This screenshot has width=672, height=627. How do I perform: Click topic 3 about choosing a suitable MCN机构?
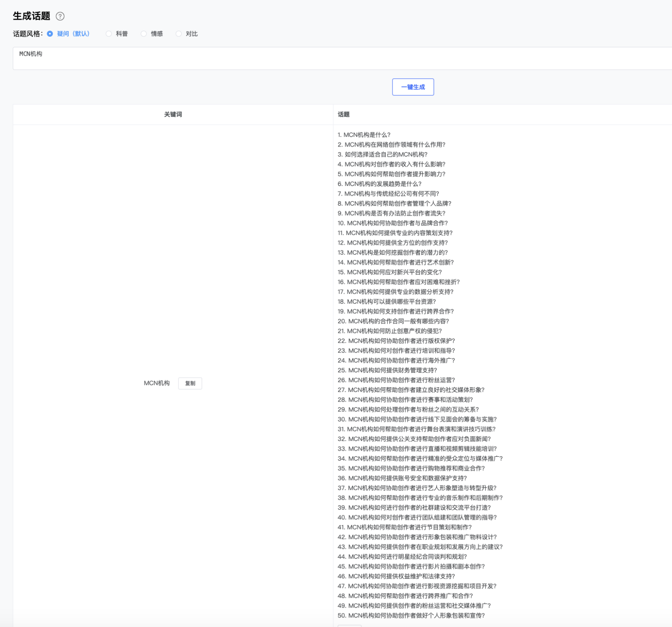(x=382, y=154)
